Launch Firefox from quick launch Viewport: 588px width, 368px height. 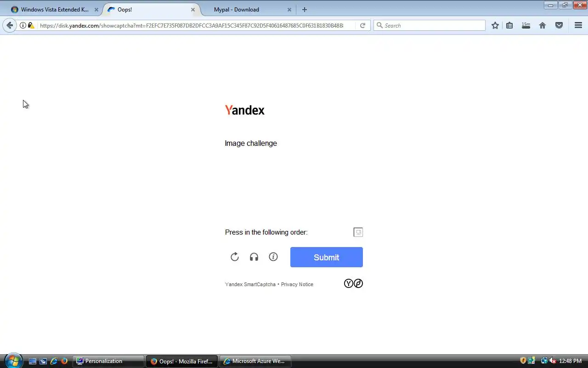64,361
